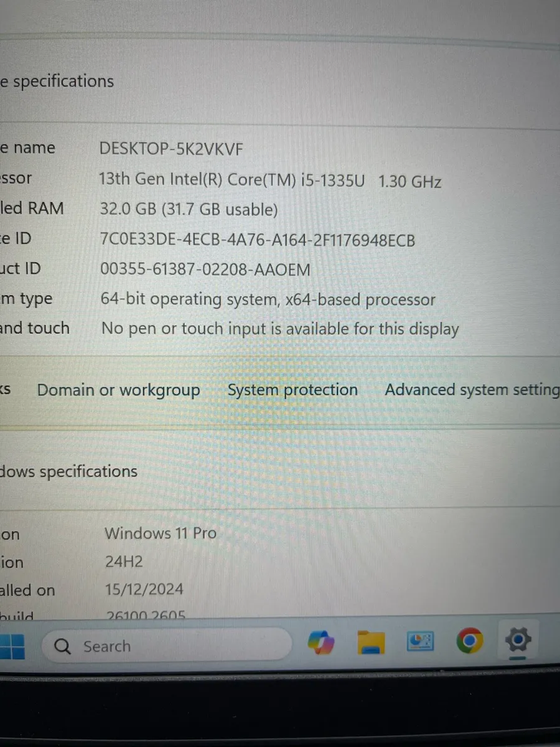Select the device name DESKTOP-5K2VKVF
The height and width of the screenshot is (747, 560).
(171, 149)
